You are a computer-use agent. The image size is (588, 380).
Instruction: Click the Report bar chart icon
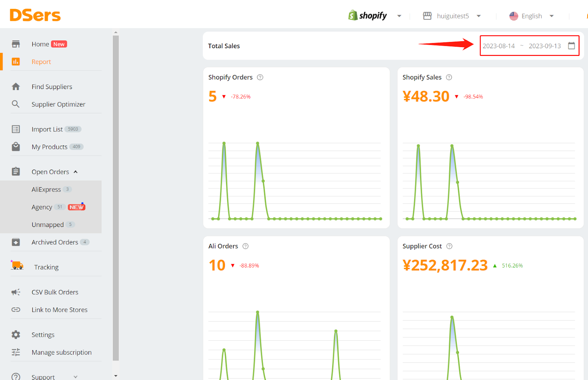[16, 61]
